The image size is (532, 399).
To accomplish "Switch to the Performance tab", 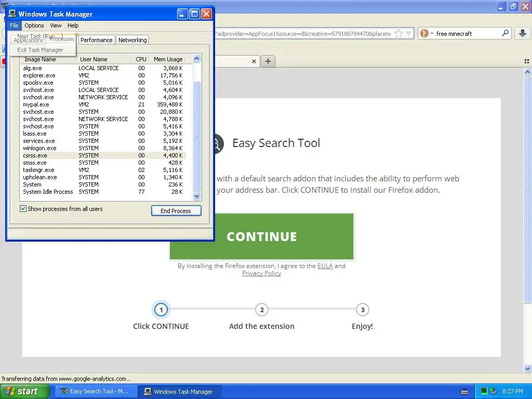I will tap(96, 40).
